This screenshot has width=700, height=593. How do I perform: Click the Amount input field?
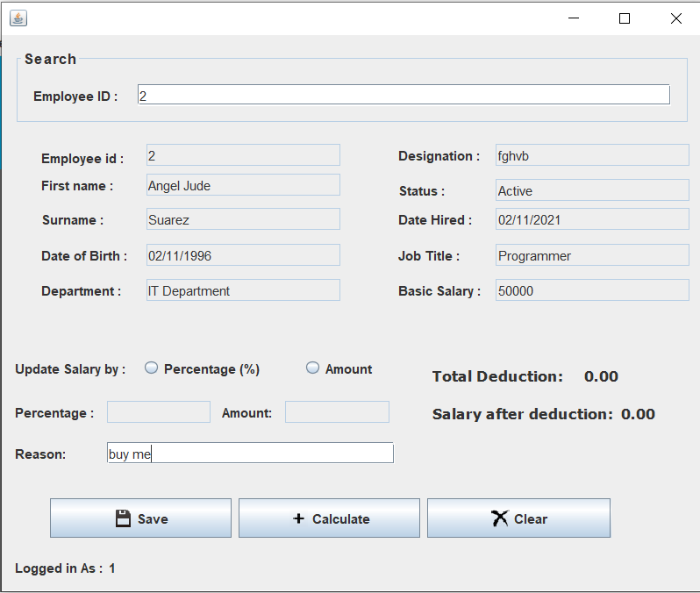click(x=337, y=412)
